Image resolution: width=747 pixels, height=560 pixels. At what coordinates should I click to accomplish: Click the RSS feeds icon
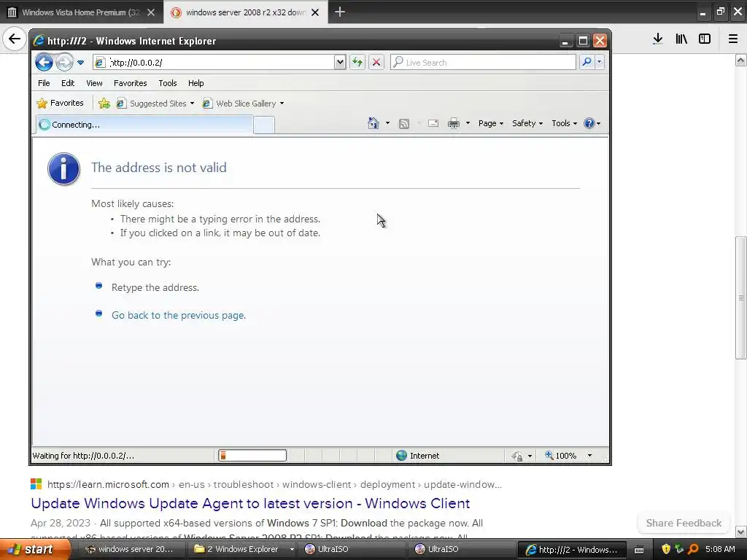[x=404, y=124]
